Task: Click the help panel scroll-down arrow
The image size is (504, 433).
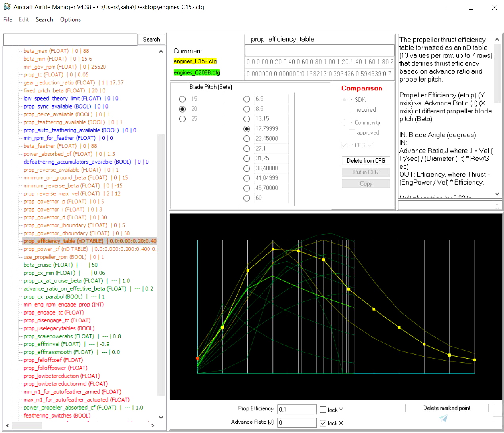Action: pos(497,194)
